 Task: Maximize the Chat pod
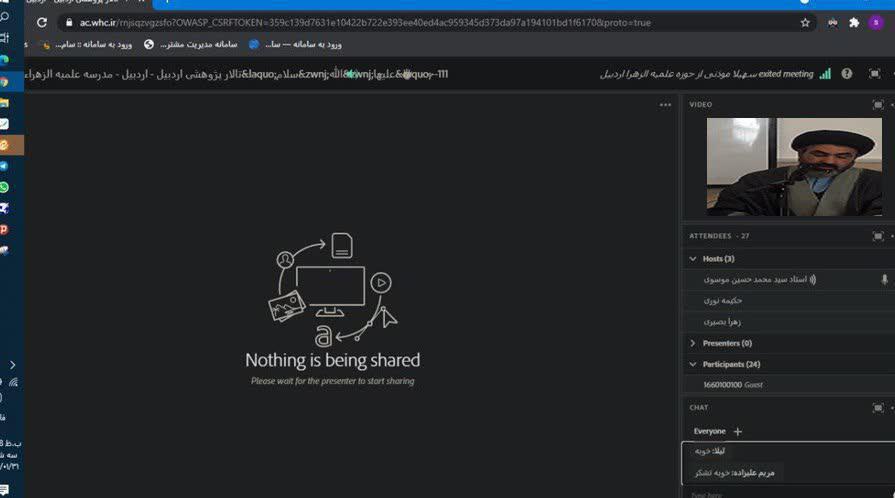pyautogui.click(x=877, y=408)
